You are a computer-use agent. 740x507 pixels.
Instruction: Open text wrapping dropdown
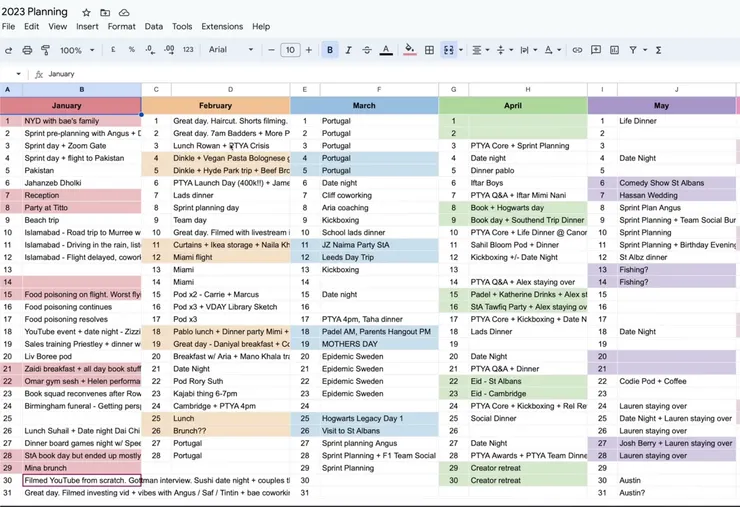(x=528, y=50)
